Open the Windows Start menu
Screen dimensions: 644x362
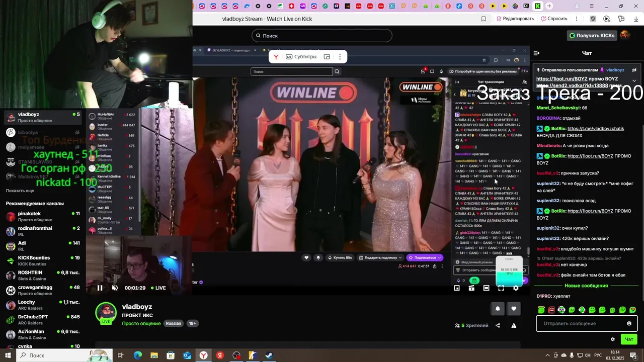8,355
